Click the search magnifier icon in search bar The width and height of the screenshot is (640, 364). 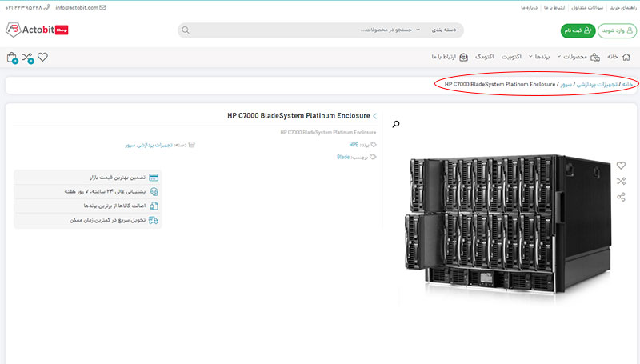[x=186, y=30]
